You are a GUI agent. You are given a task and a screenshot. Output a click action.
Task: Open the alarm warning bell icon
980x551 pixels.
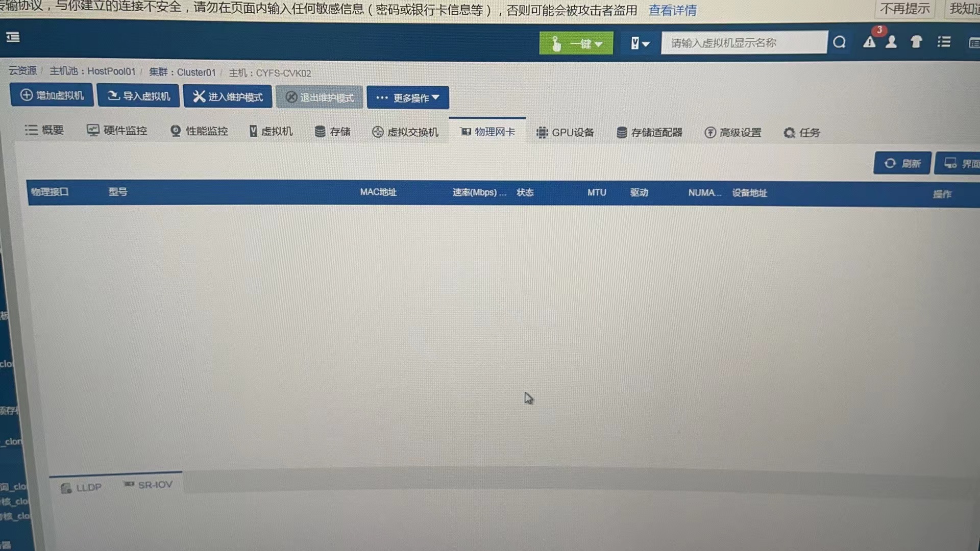pyautogui.click(x=869, y=42)
